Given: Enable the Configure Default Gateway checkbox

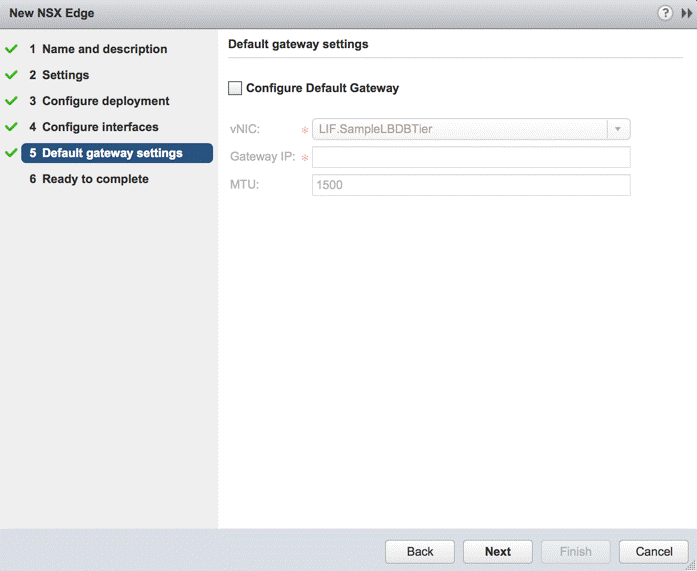Looking at the screenshot, I should coord(235,88).
